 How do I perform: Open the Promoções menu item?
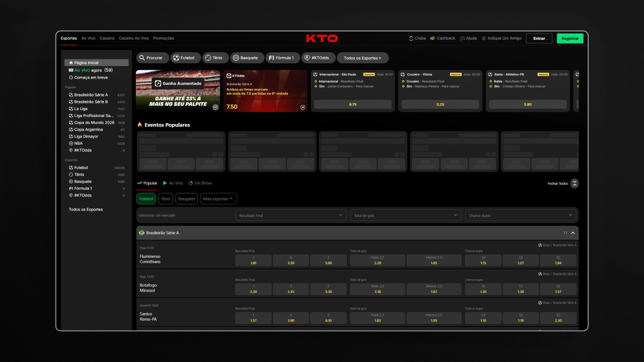pyautogui.click(x=164, y=38)
